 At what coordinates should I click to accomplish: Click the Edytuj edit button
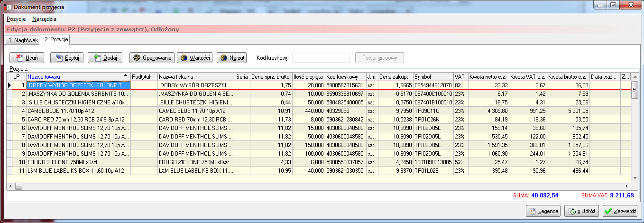(x=67, y=58)
